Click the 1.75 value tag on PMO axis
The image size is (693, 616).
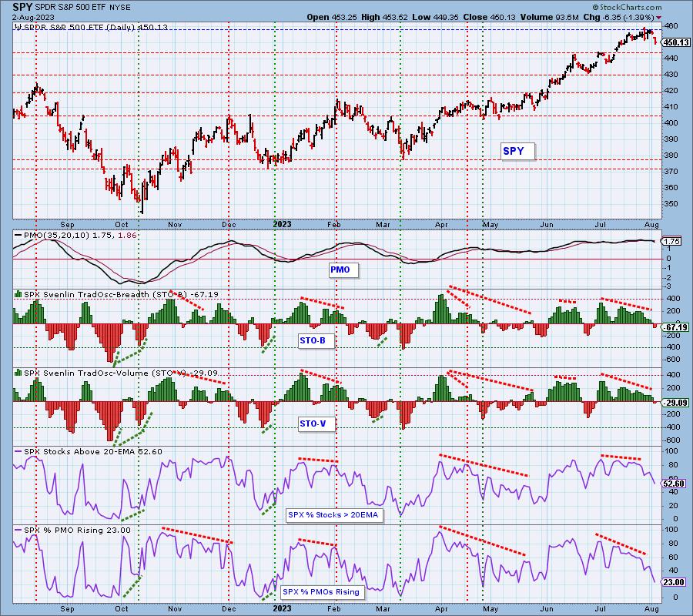671,241
